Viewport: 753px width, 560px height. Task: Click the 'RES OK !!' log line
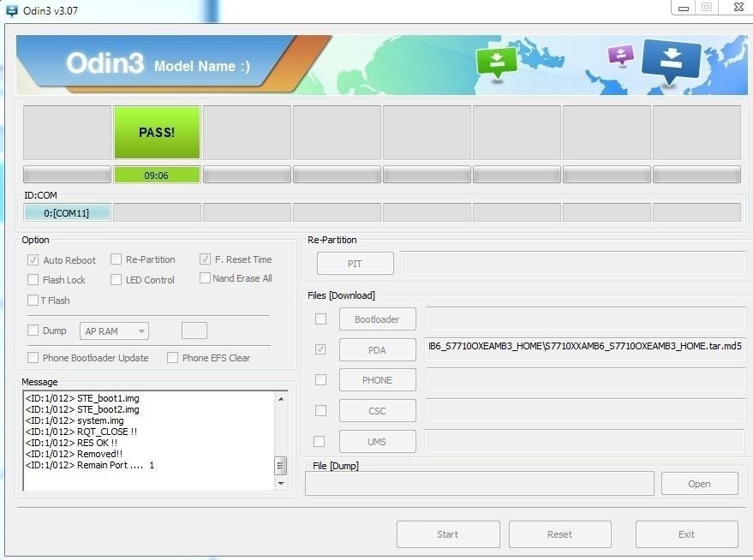72,443
